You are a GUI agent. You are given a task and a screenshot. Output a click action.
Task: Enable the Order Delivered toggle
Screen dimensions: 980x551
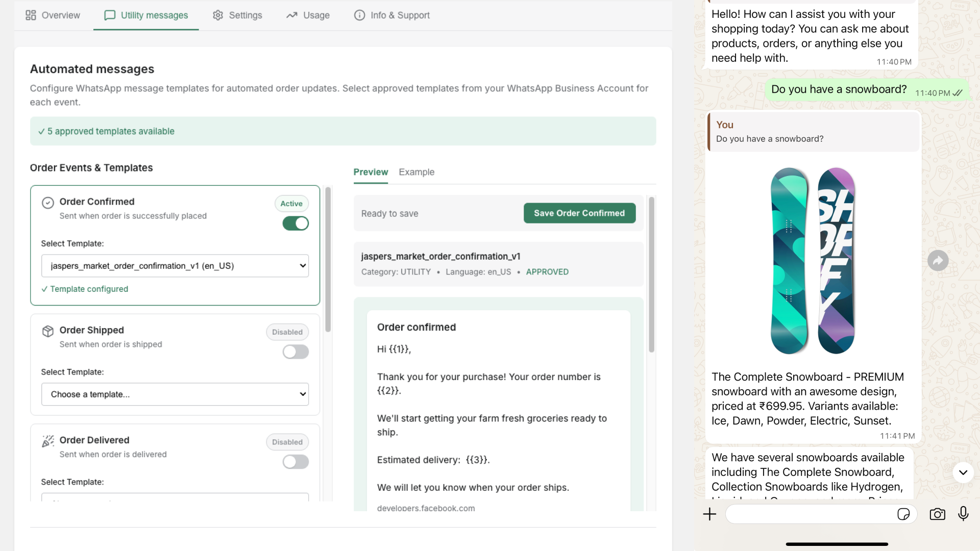[x=296, y=462]
